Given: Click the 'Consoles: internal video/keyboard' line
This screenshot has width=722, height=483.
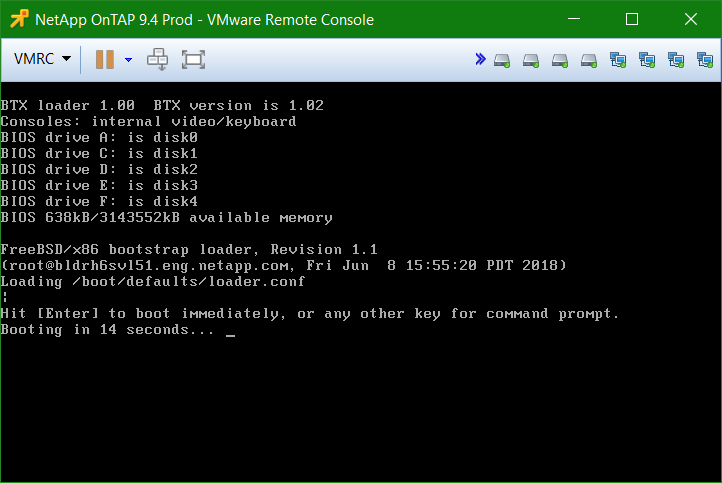Looking at the screenshot, I should tap(148, 122).
